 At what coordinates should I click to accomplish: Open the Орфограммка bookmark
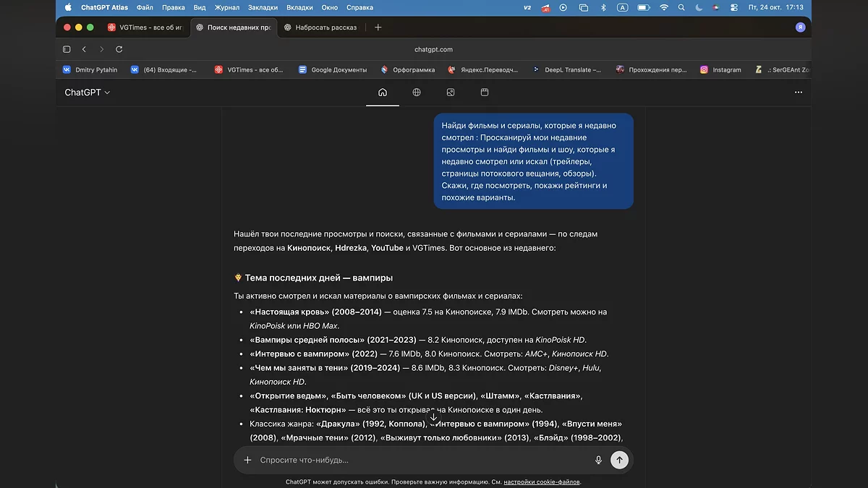tap(408, 70)
